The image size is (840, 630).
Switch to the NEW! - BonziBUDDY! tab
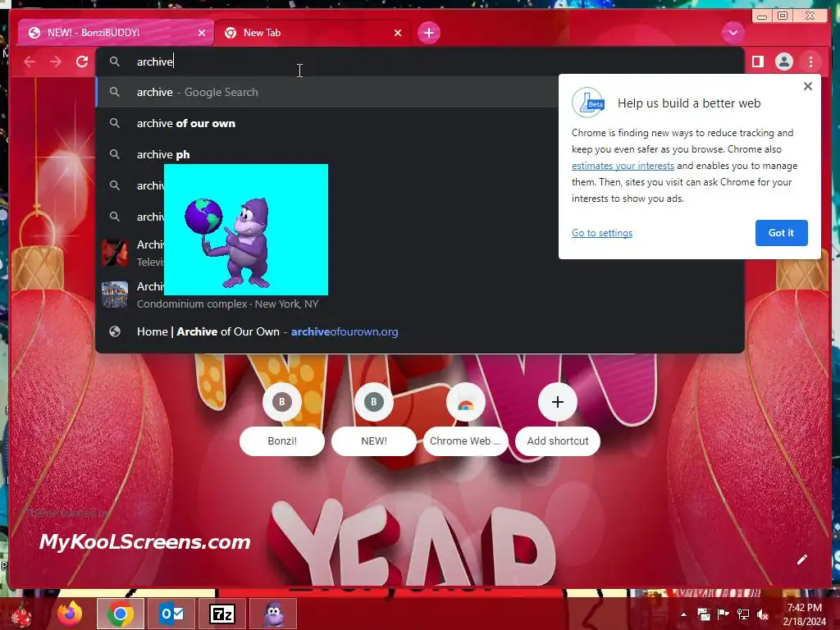click(x=115, y=33)
